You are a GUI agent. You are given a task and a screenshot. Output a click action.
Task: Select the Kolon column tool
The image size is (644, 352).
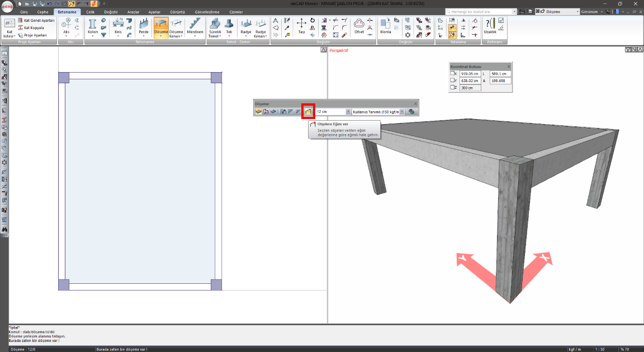pyautogui.click(x=93, y=27)
